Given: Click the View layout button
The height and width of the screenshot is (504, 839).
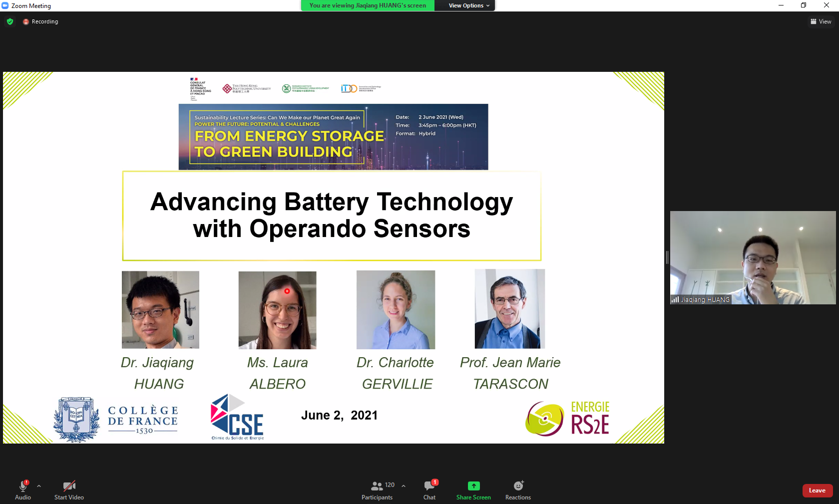Looking at the screenshot, I should point(821,21).
